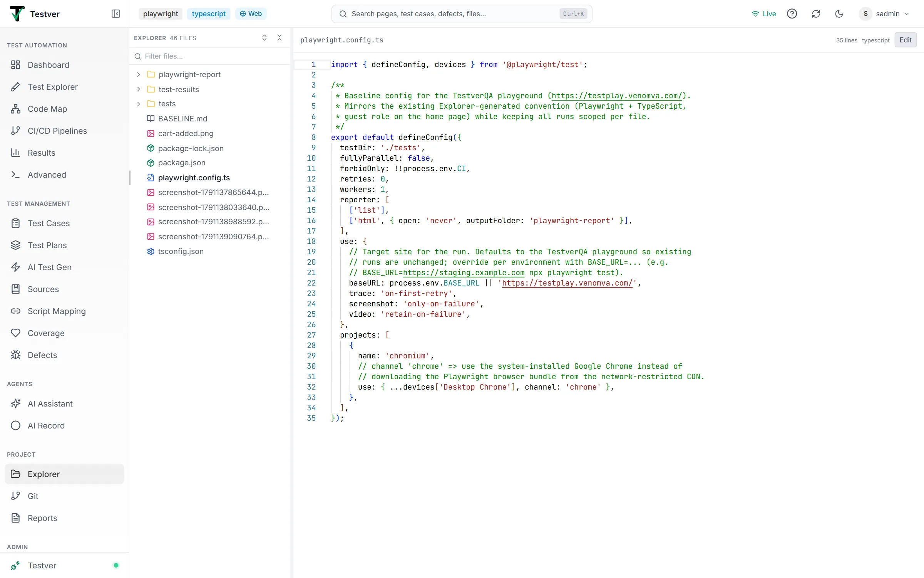Click the AI Assistant sparkle icon
Viewport: 924px width, 578px height.
coord(15,403)
